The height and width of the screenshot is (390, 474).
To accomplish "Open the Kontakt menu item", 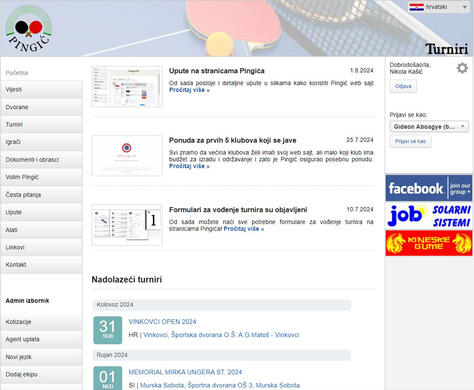I will coord(41,265).
